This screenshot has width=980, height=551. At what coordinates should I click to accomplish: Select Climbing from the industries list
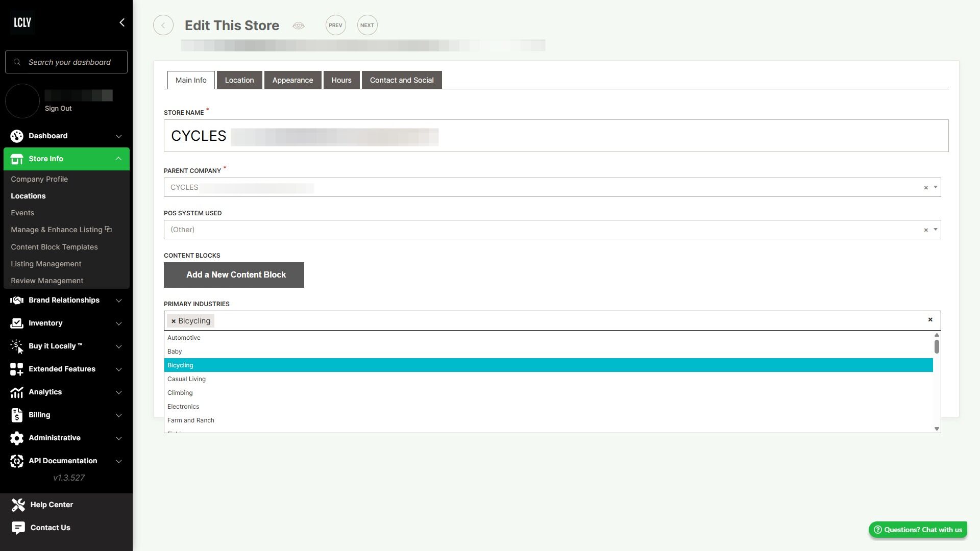pos(180,393)
